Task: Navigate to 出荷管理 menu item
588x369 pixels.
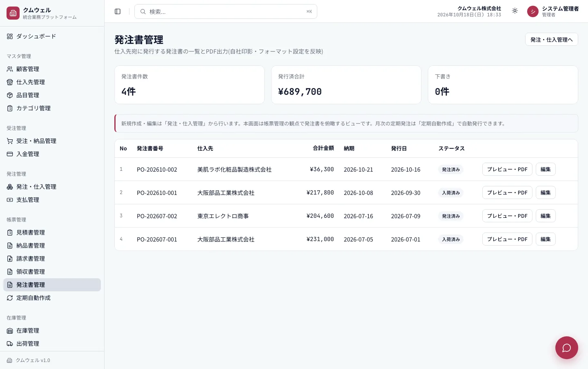Action: 52,344
